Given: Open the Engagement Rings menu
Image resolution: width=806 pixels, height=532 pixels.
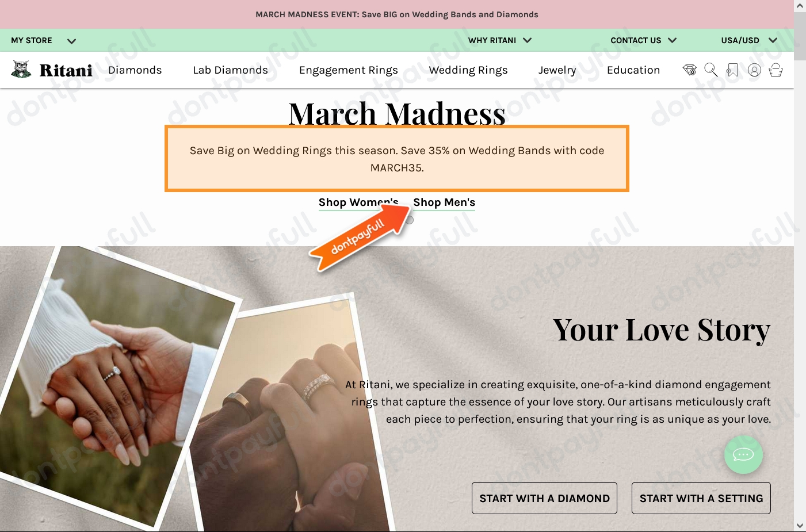Looking at the screenshot, I should pos(349,70).
